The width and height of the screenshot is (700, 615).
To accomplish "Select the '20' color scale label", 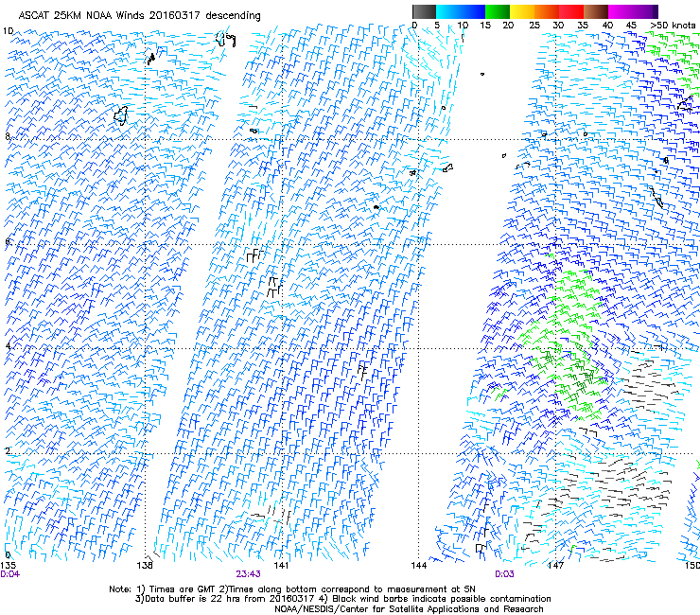I will tap(508, 25).
